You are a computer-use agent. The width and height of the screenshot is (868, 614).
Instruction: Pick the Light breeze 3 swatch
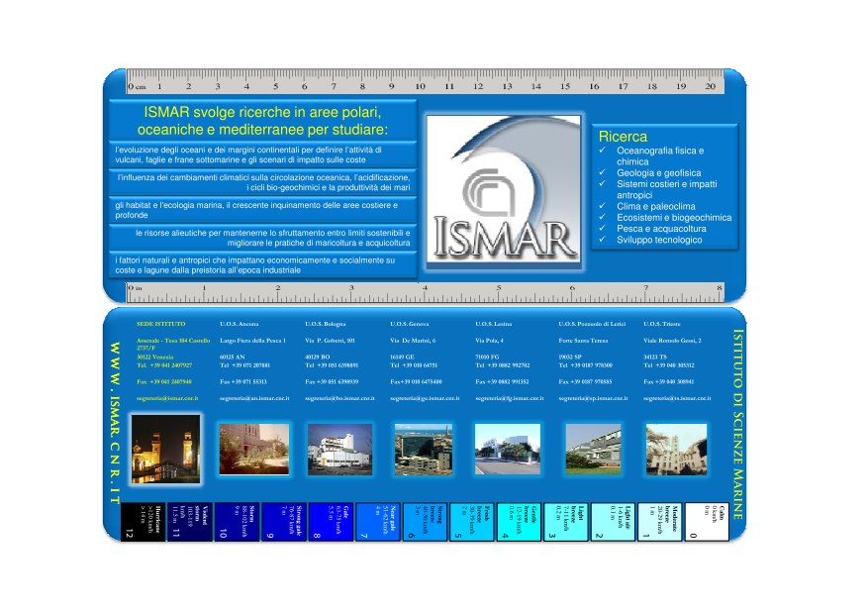[x=566, y=522]
